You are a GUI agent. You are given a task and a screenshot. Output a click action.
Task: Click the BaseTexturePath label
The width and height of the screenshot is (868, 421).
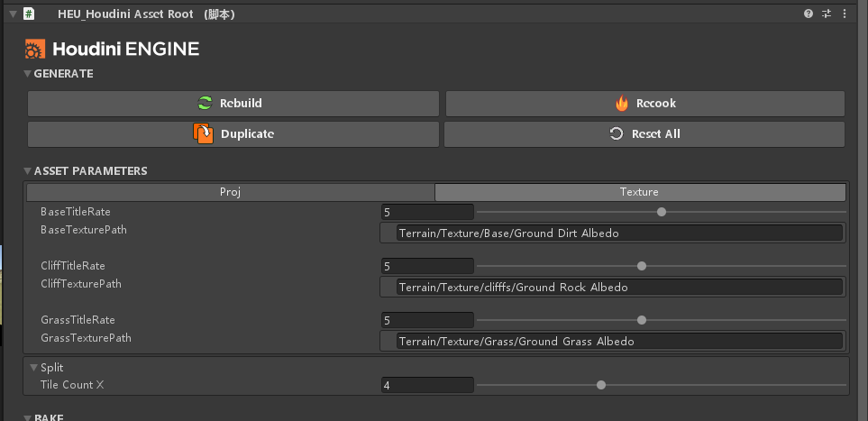(x=84, y=229)
